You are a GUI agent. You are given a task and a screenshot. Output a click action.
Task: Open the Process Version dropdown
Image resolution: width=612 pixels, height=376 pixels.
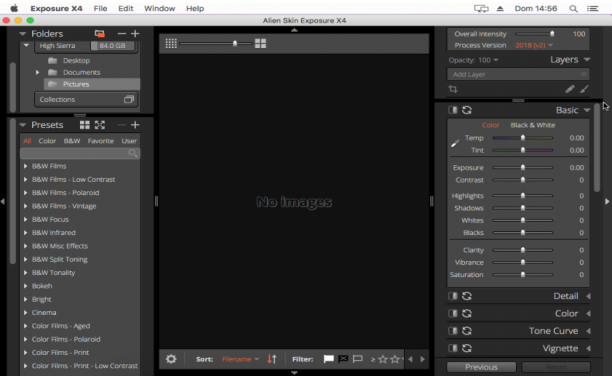click(534, 45)
